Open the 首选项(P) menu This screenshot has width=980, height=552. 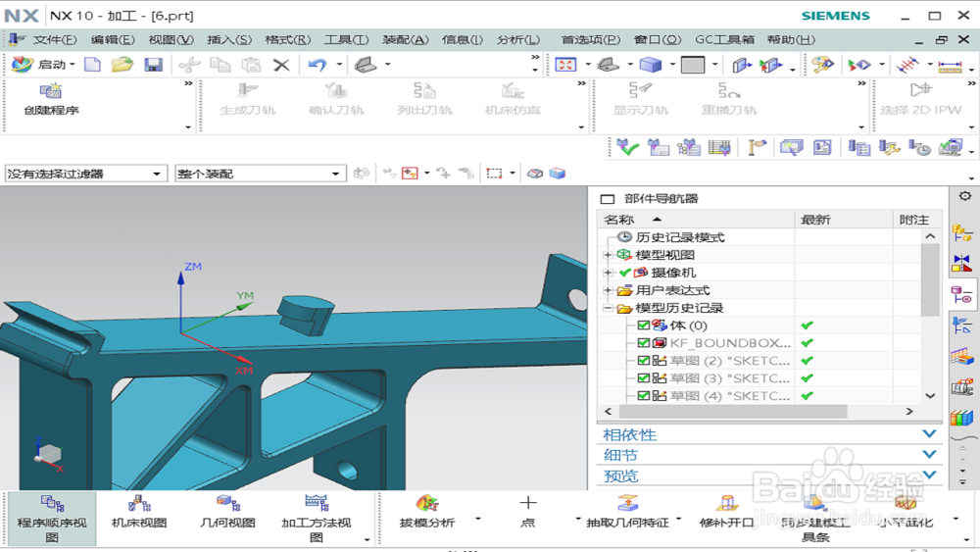pyautogui.click(x=591, y=39)
